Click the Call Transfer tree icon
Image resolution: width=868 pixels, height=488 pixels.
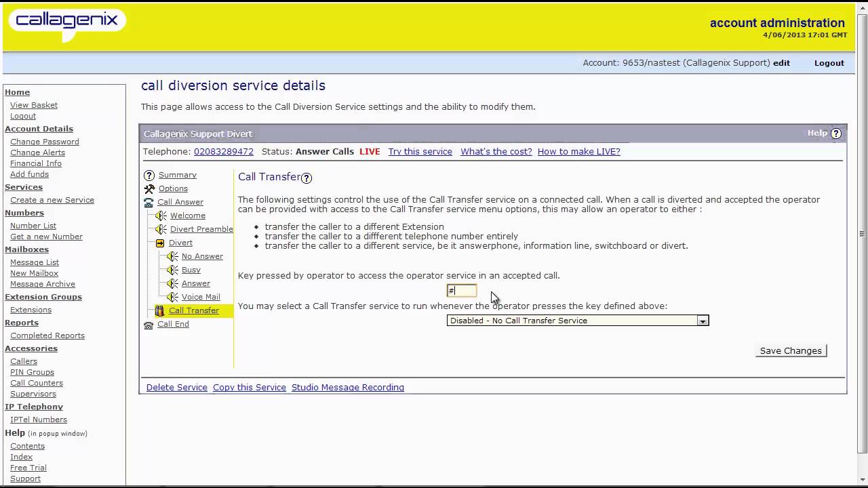(160, 310)
